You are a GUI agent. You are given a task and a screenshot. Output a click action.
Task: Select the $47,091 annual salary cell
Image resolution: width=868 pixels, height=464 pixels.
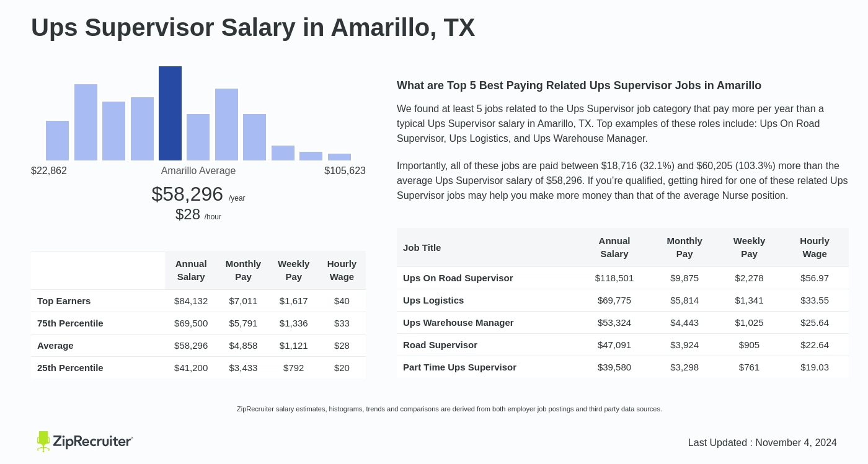tap(614, 344)
